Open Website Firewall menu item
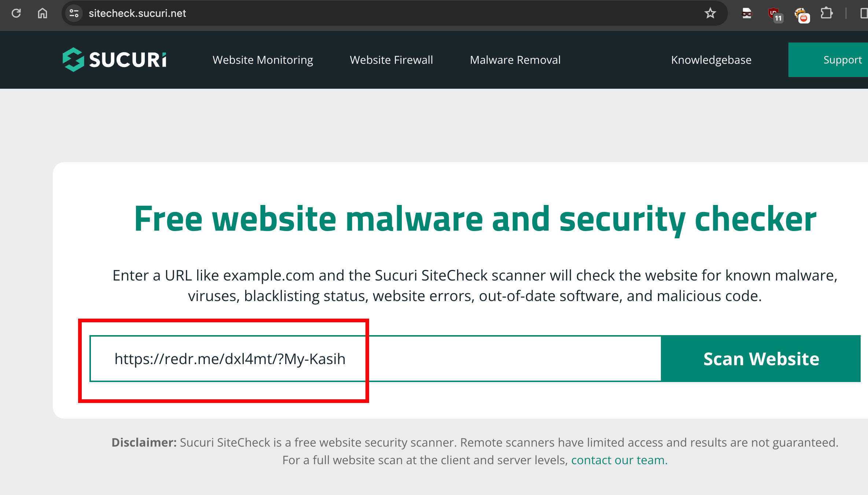This screenshot has width=868, height=495. pos(391,60)
